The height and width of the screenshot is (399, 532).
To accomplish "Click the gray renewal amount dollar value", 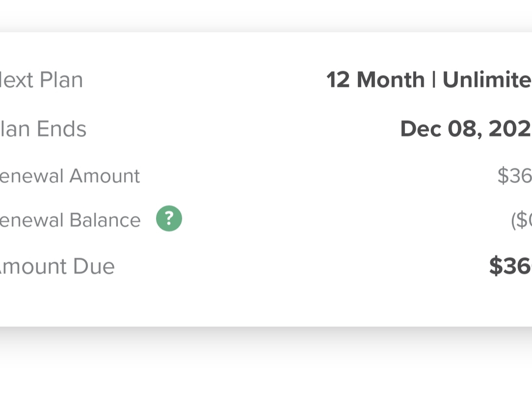I will pyautogui.click(x=514, y=176).
